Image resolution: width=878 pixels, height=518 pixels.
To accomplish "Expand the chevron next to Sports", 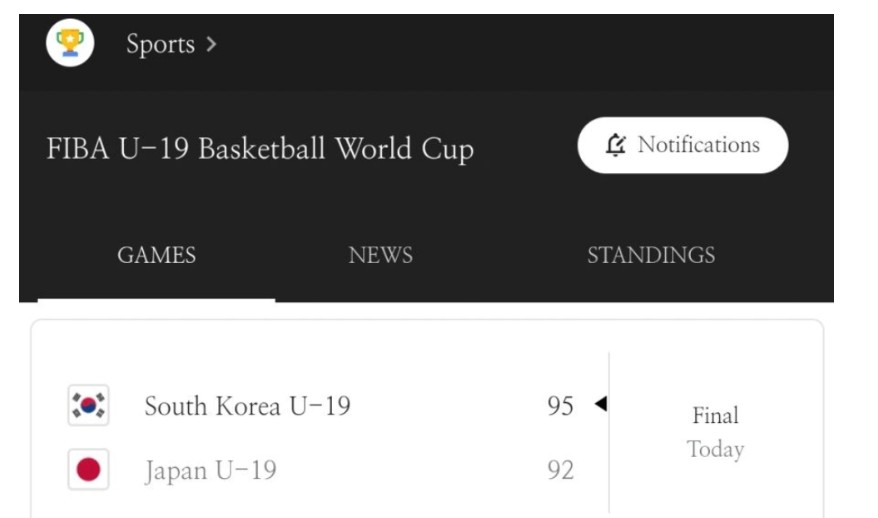I will (211, 45).
